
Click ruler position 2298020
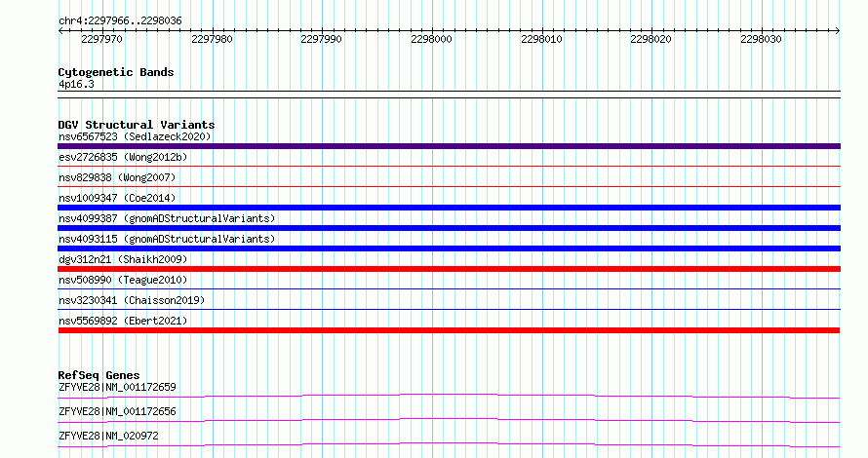tap(651, 39)
